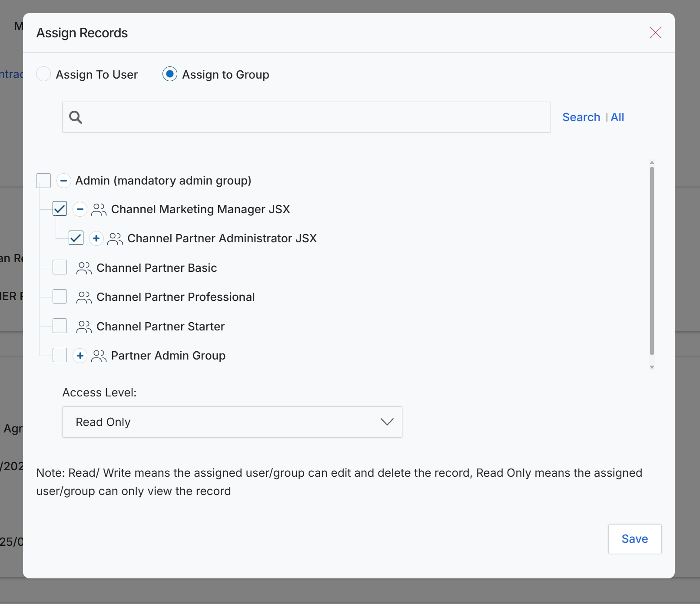Image resolution: width=700 pixels, height=604 pixels.
Task: Click group icon beside Channel Marketing Manager JSX
Action: pos(99,209)
